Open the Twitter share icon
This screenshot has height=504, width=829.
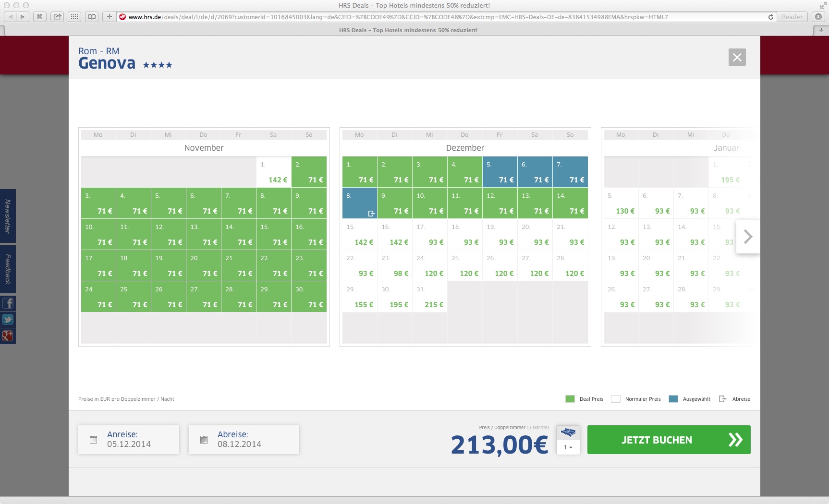pos(8,320)
